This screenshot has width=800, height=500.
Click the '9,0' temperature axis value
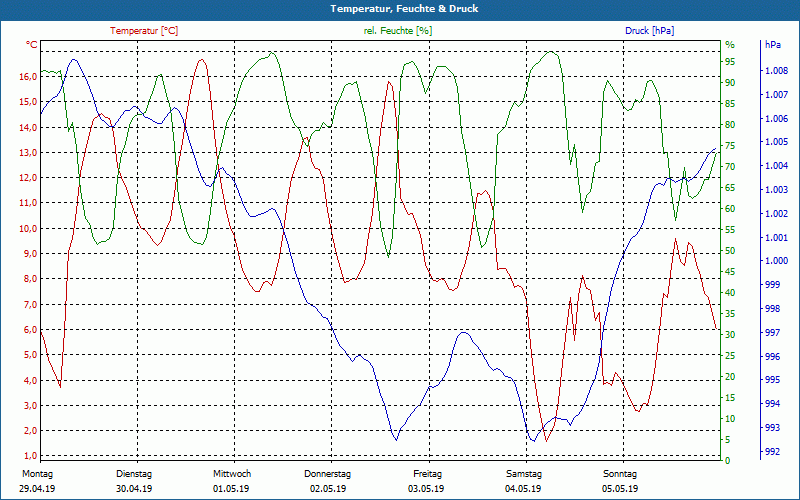(x=30, y=254)
